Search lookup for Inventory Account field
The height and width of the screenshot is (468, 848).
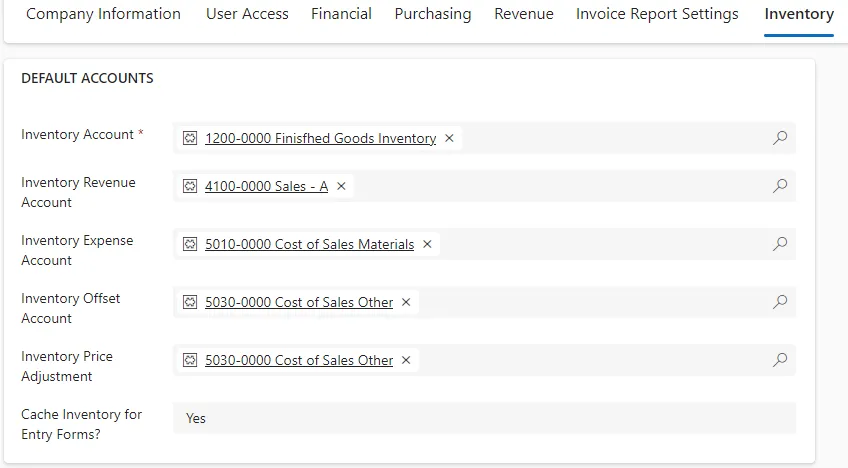coord(780,138)
